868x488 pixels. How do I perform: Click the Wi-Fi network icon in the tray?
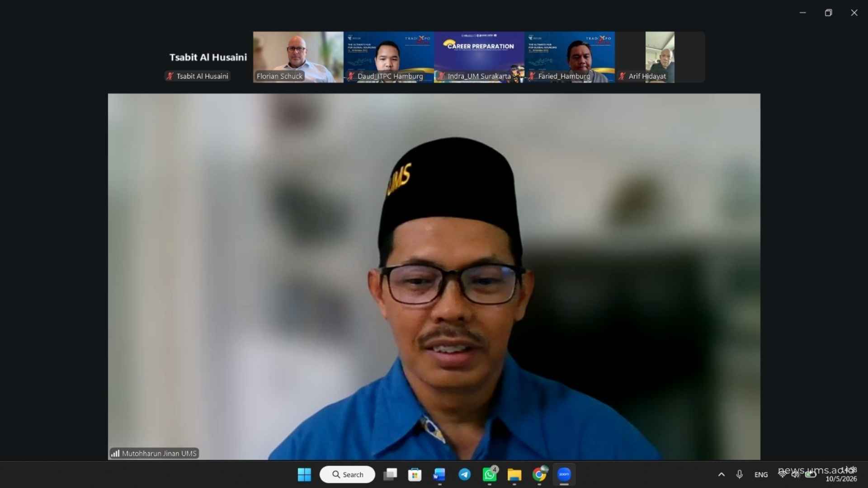coord(782,474)
